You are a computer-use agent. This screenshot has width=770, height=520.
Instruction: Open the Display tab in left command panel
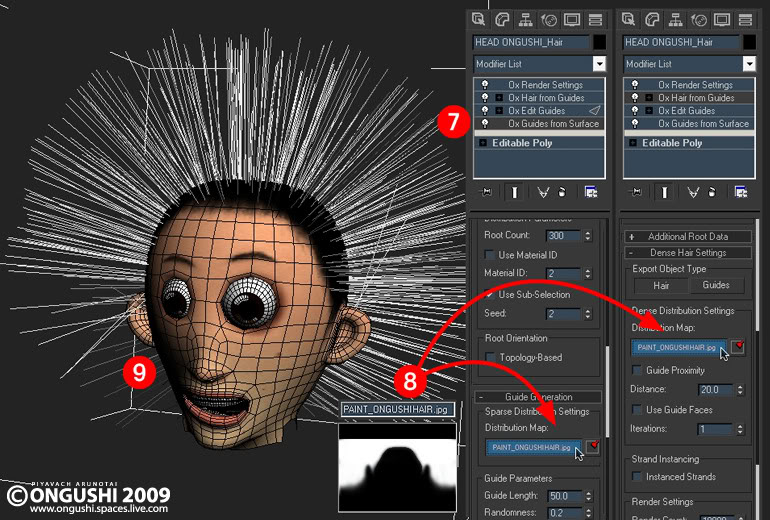click(572, 19)
